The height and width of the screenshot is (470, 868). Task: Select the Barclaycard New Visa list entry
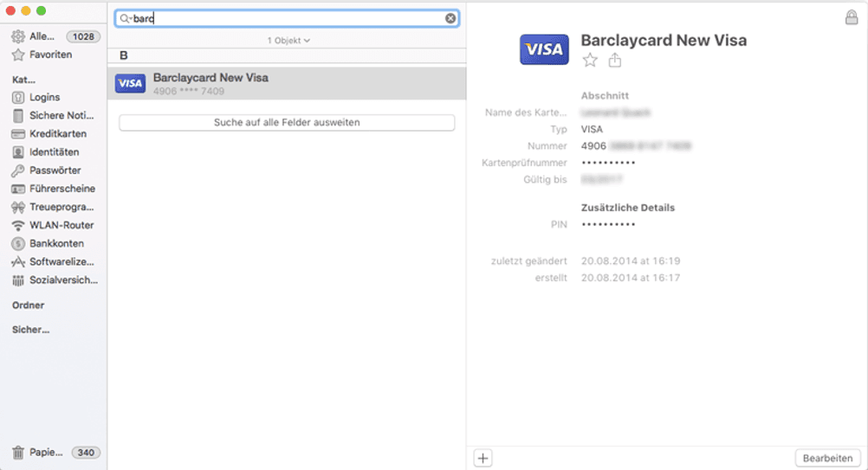(x=287, y=83)
